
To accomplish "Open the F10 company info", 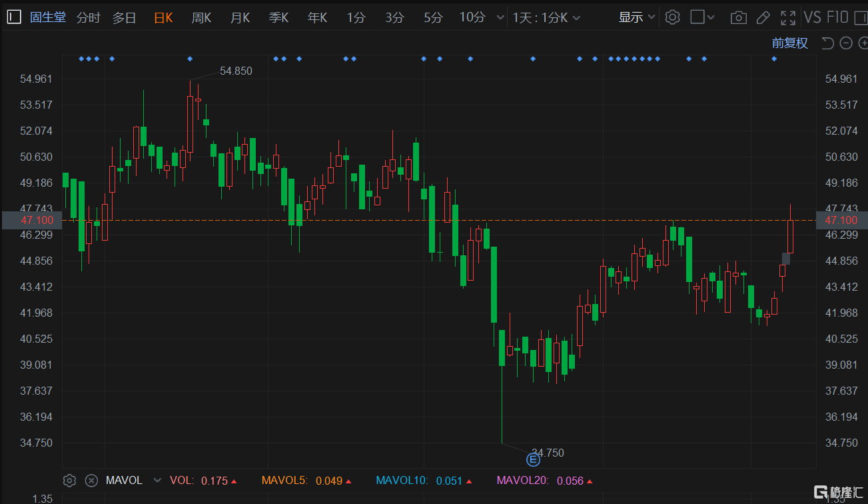I will pyautogui.click(x=837, y=17).
